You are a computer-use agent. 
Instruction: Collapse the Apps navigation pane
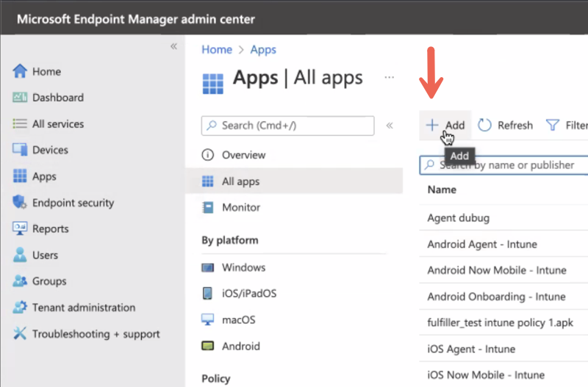(x=390, y=126)
